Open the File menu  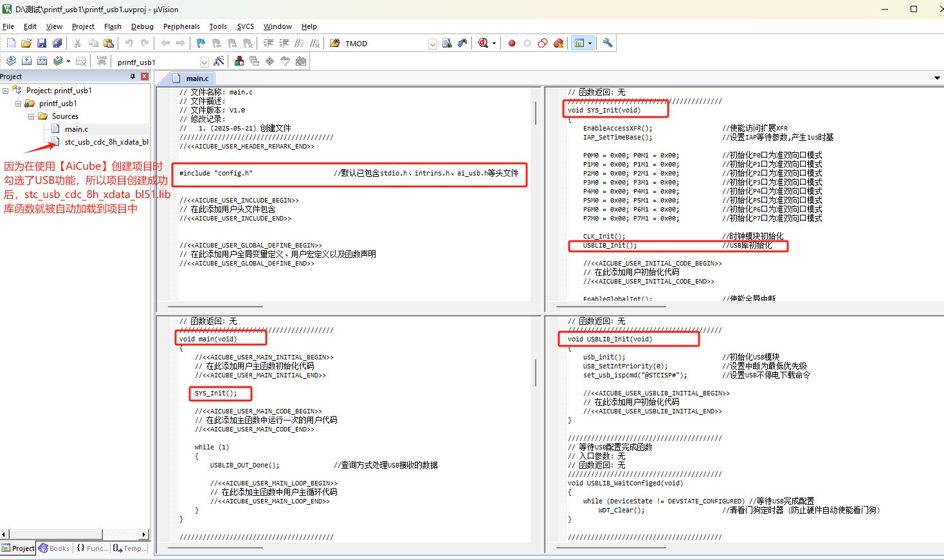(x=8, y=26)
